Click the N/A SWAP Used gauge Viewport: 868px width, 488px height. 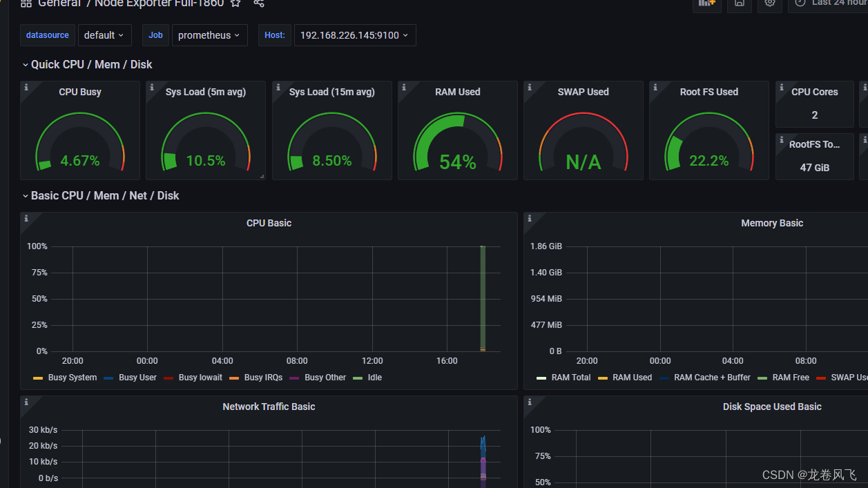(584, 162)
